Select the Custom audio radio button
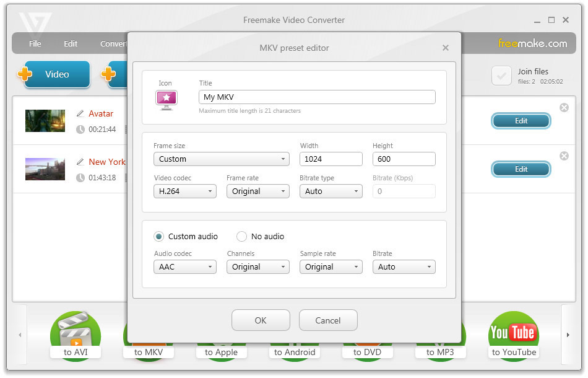Image resolution: width=588 pixels, height=378 pixels. point(159,237)
